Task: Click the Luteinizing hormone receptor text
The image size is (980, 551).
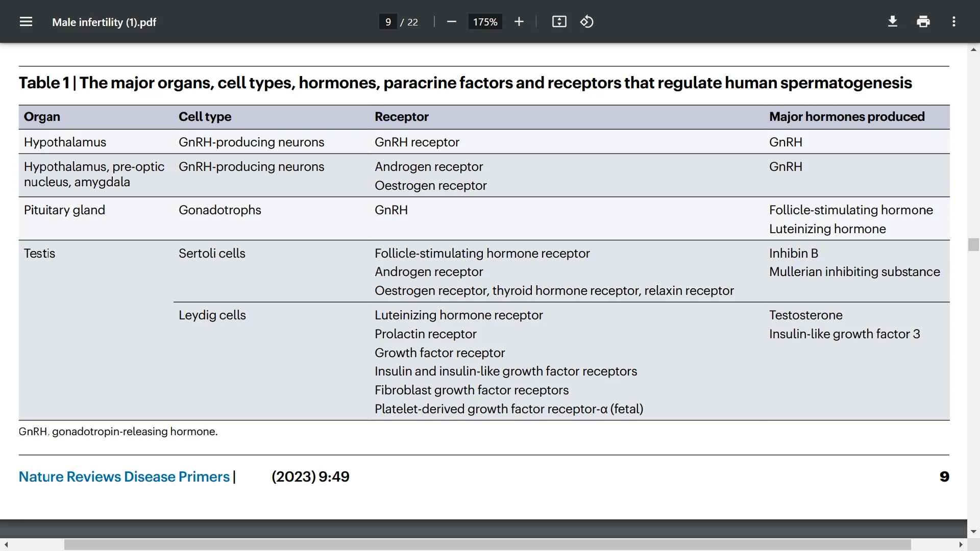Action: [x=458, y=315]
